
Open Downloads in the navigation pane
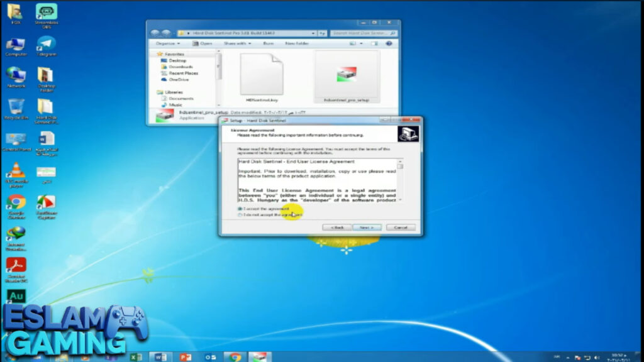(x=180, y=67)
